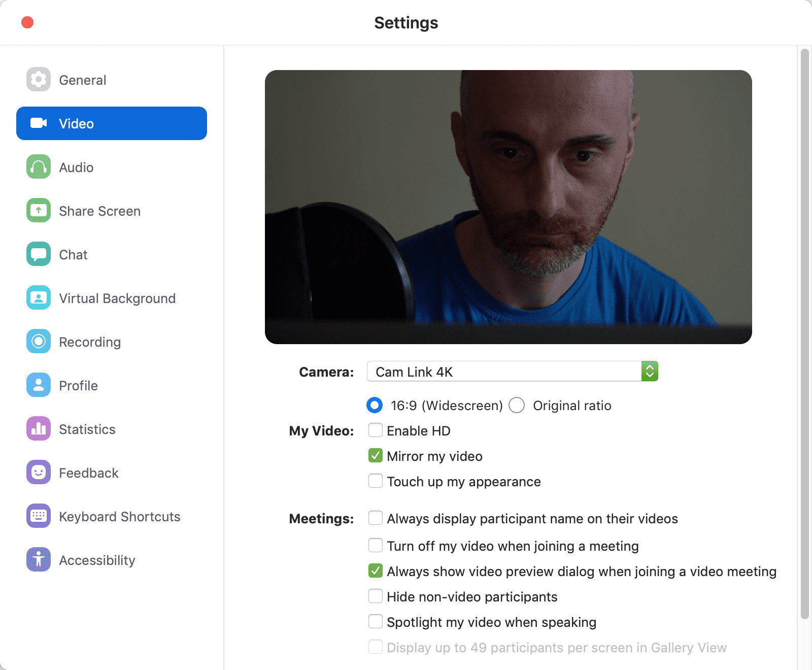The width and height of the screenshot is (812, 670).
Task: Open Keyboard Shortcuts icon
Action: tap(39, 516)
